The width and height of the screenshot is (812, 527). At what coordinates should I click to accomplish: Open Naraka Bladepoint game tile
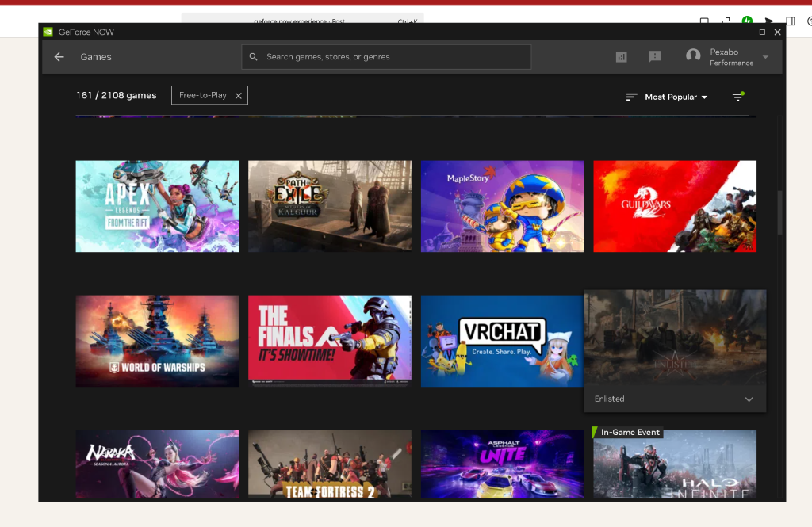(x=157, y=464)
